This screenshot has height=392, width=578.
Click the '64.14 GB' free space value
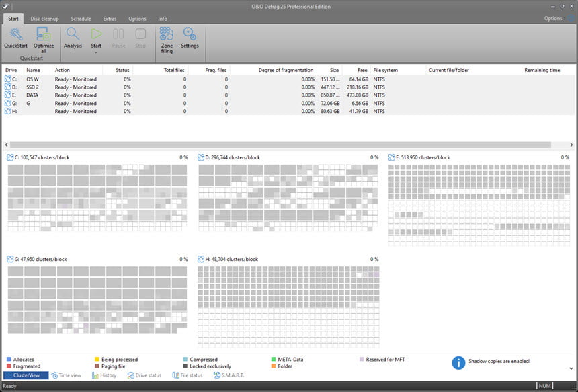(359, 79)
